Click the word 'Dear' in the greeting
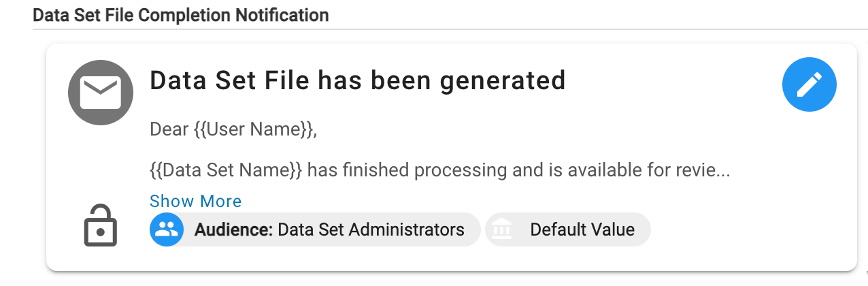The image size is (868, 286). coord(169,129)
